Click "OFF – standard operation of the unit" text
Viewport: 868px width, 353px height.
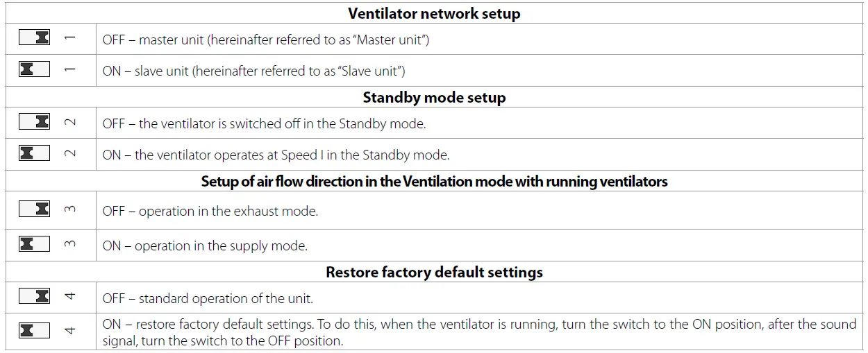[x=208, y=299]
